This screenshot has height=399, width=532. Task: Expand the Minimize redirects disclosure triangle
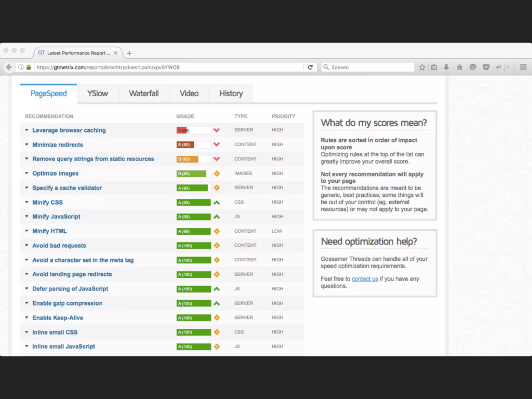(26, 144)
